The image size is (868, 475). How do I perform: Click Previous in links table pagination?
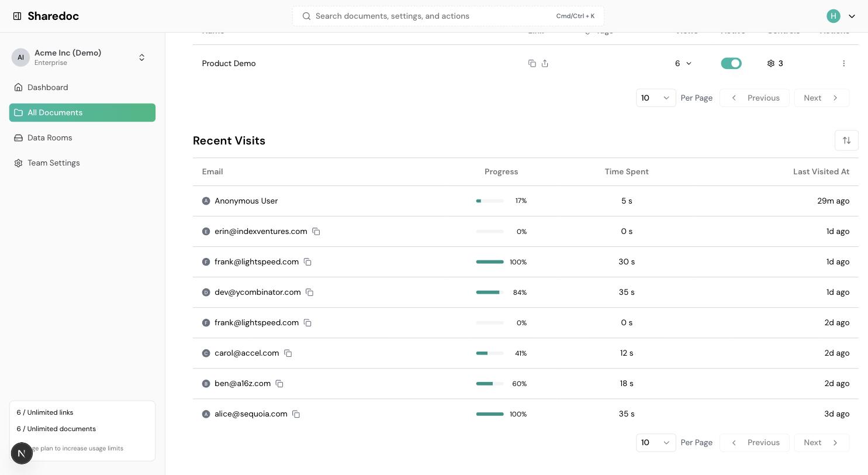pos(755,98)
